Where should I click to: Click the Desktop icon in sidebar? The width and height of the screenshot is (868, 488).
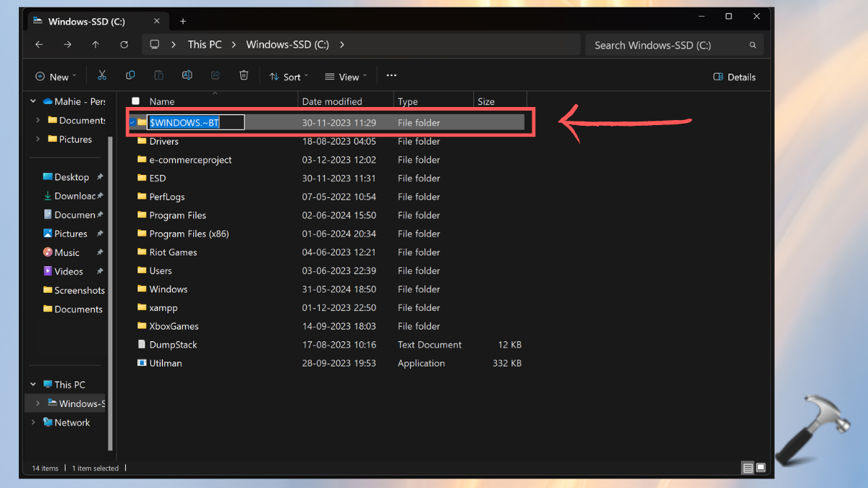click(x=48, y=177)
